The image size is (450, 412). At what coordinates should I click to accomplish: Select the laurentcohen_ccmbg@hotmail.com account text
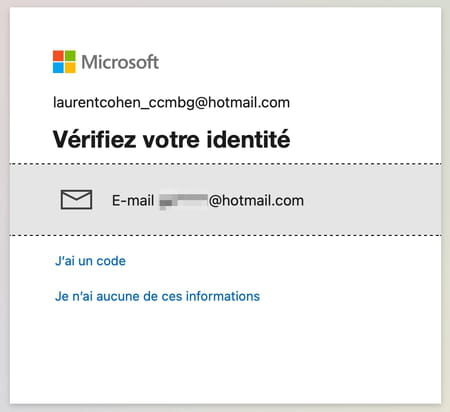[x=171, y=102]
